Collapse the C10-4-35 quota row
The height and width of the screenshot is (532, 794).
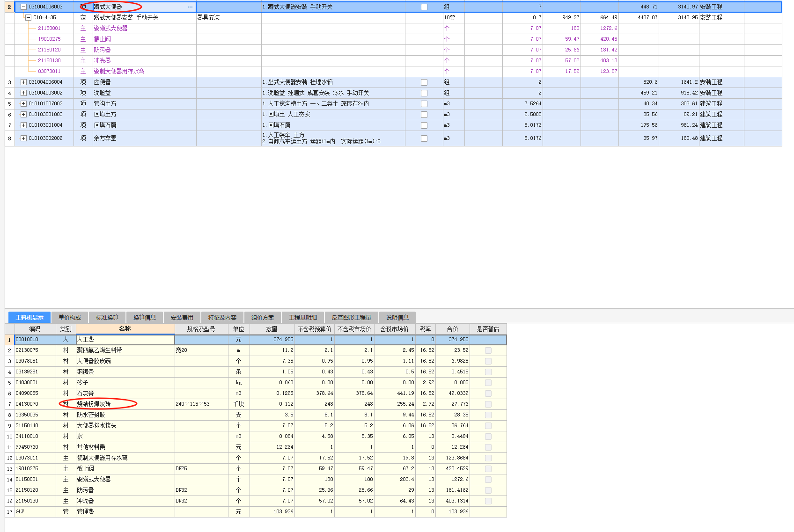(28, 18)
